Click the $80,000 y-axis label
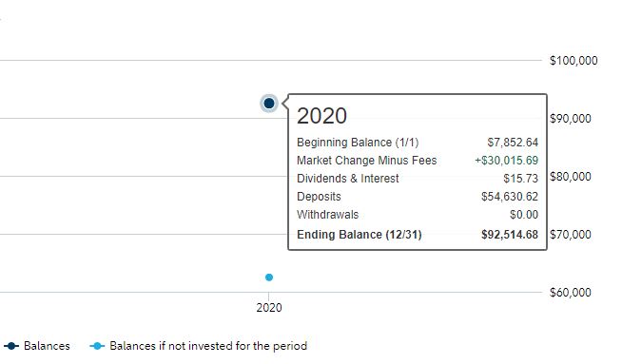Image resolution: width=622 pixels, height=364 pixels. point(571,177)
